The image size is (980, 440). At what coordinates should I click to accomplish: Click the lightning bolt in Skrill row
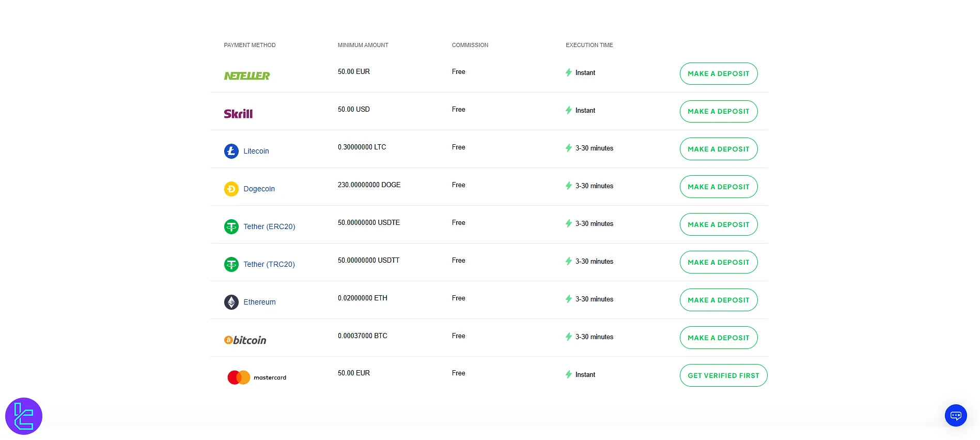(569, 110)
